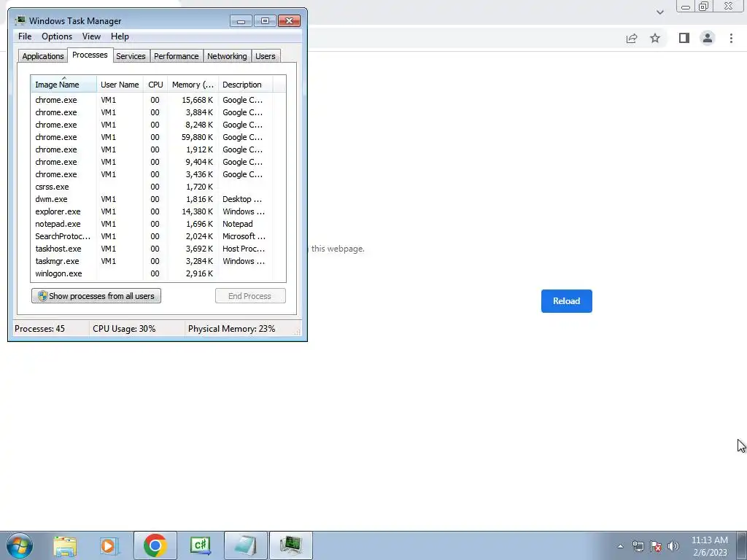The image size is (747, 560).
Task: Switch to the Users tab
Action: (x=266, y=56)
